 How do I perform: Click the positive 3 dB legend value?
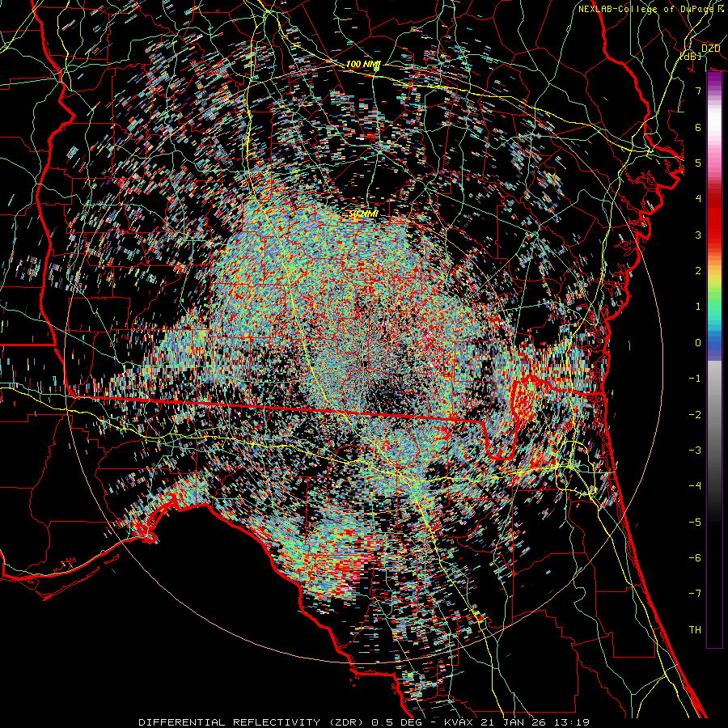point(698,235)
